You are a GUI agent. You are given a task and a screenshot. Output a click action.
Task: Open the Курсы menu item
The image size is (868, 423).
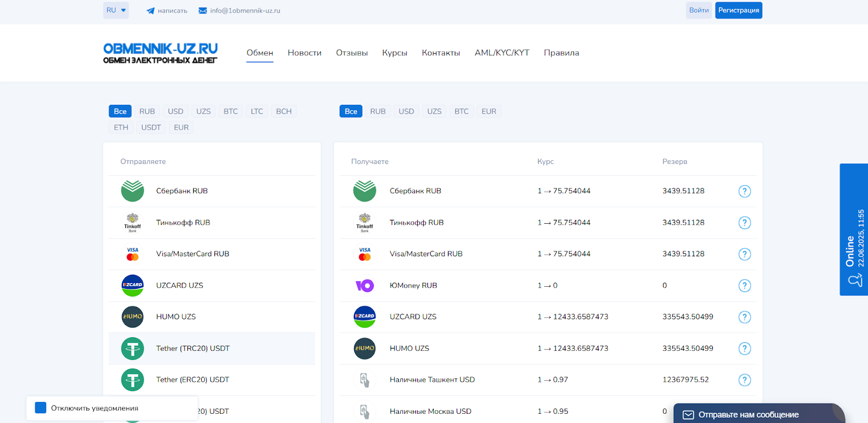[x=394, y=53]
